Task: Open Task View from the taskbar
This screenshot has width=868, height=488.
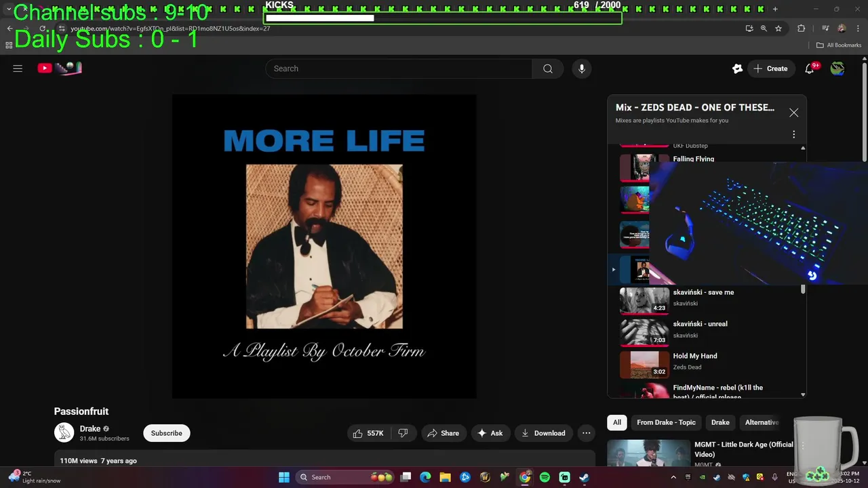Action: (x=406, y=477)
